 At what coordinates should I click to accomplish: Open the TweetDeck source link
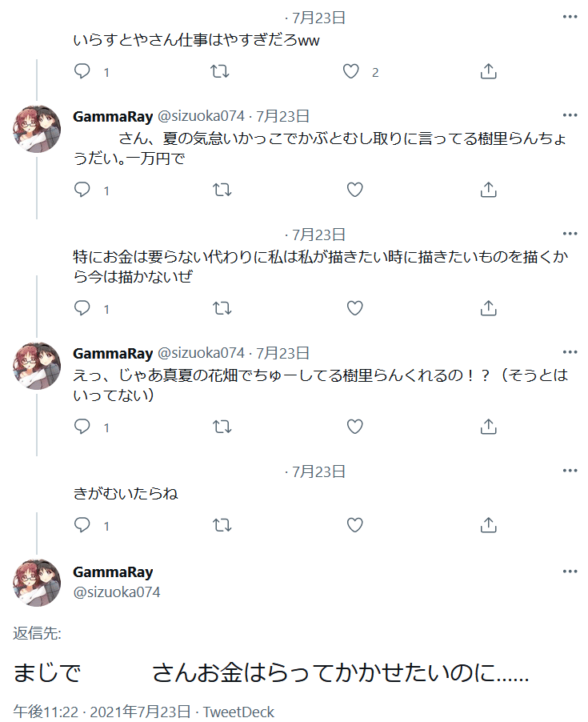(x=238, y=711)
